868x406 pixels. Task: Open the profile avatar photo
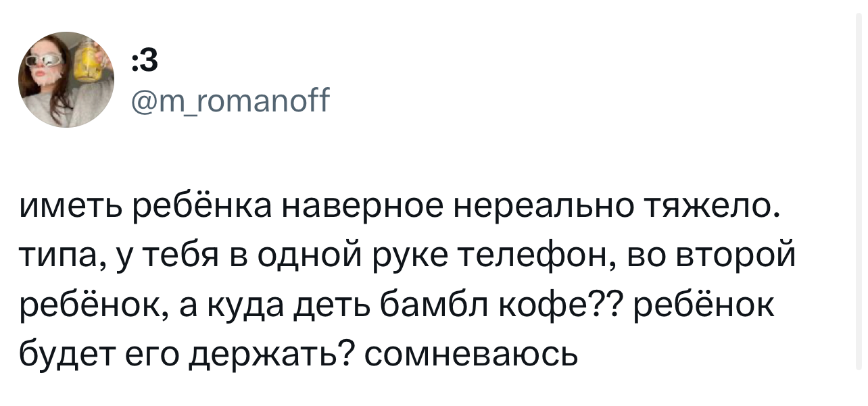66,79
